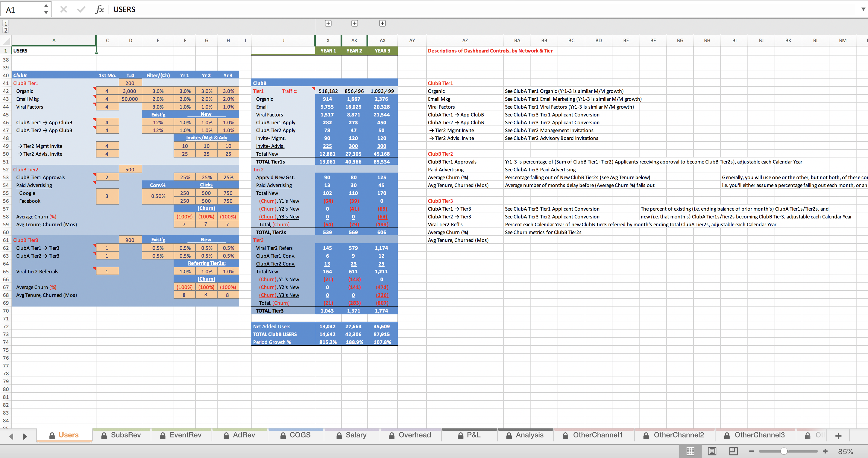
Task: Switch to Normal view icon
Action: [x=690, y=451]
